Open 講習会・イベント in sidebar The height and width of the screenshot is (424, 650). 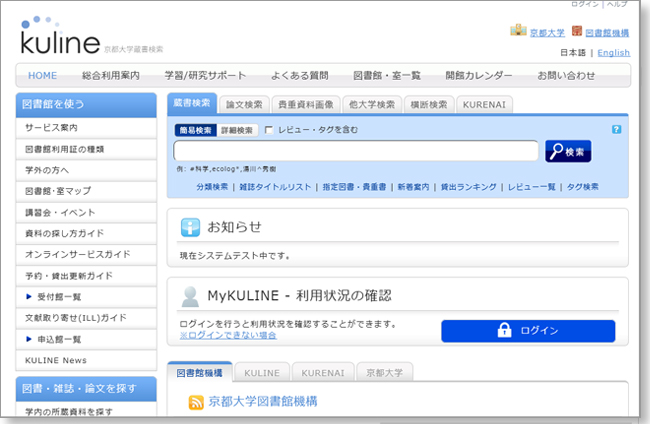[x=86, y=213]
